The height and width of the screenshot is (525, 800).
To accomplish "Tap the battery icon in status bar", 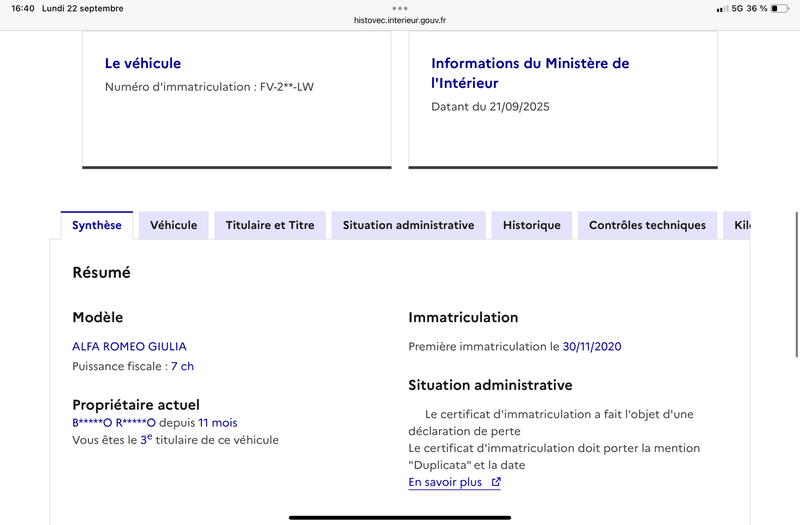I will click(780, 9).
